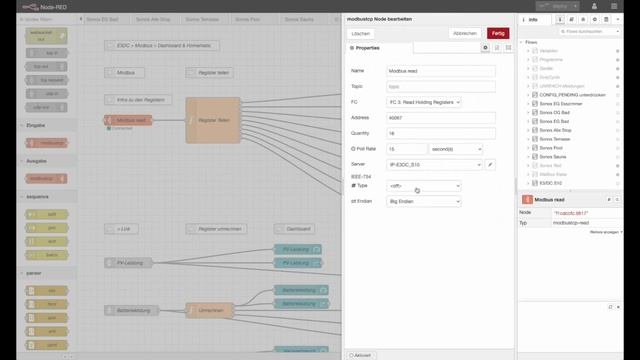The image size is (640, 360).
Task: Click the palette node filter field
Action: tap(47, 19)
